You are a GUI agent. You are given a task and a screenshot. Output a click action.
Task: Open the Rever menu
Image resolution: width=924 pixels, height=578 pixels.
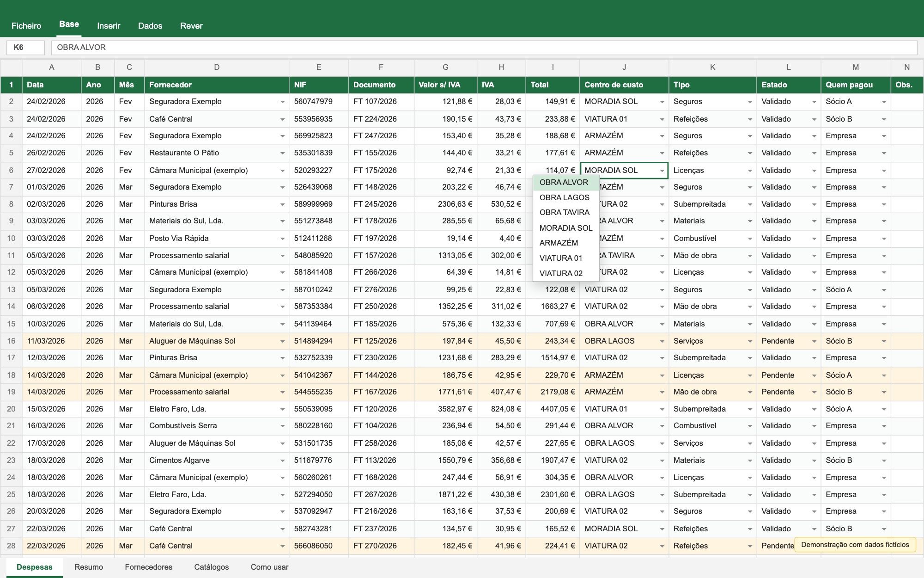click(191, 26)
